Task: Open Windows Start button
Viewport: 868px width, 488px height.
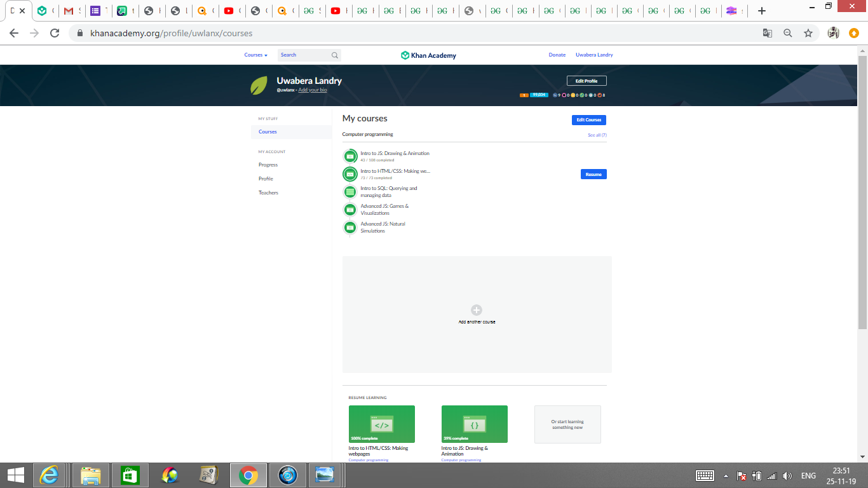Action: (15, 475)
